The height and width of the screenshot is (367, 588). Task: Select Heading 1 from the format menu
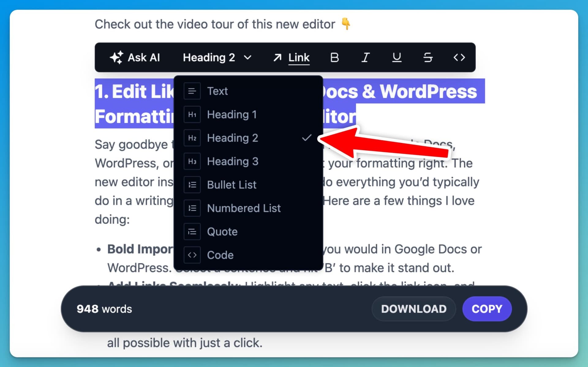(x=232, y=114)
